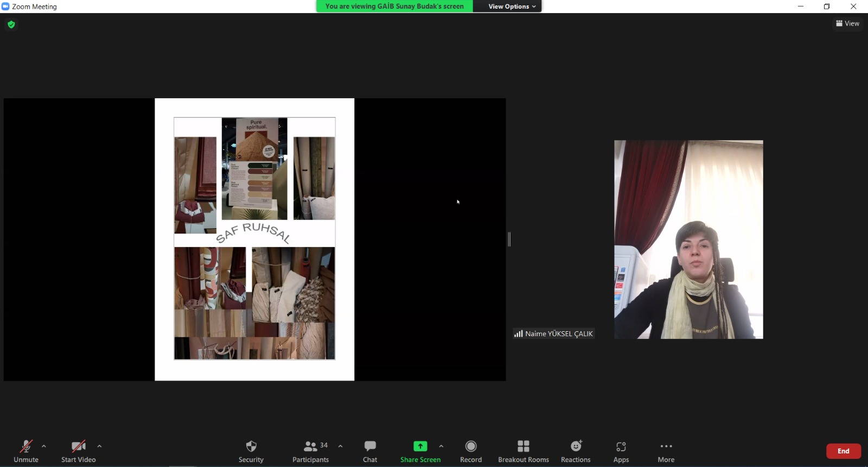868x467 pixels.
Task: Click the green Share Screen icon
Action: click(420, 446)
